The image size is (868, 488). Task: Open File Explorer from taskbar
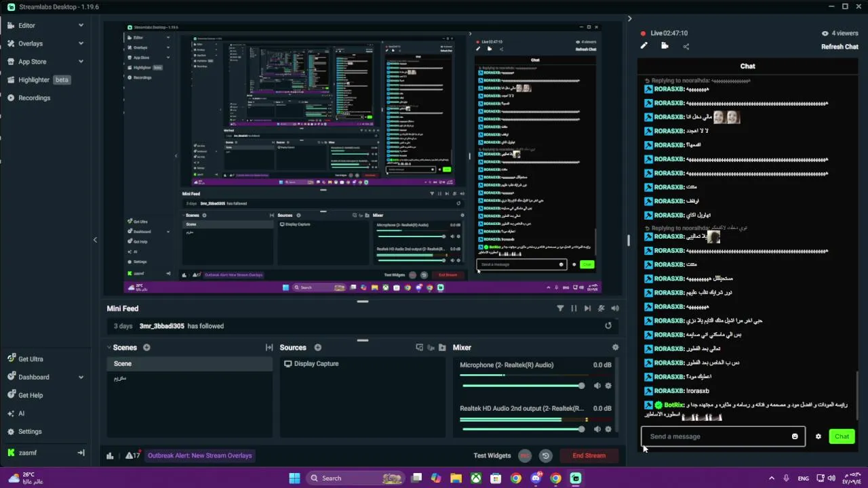pos(456,478)
